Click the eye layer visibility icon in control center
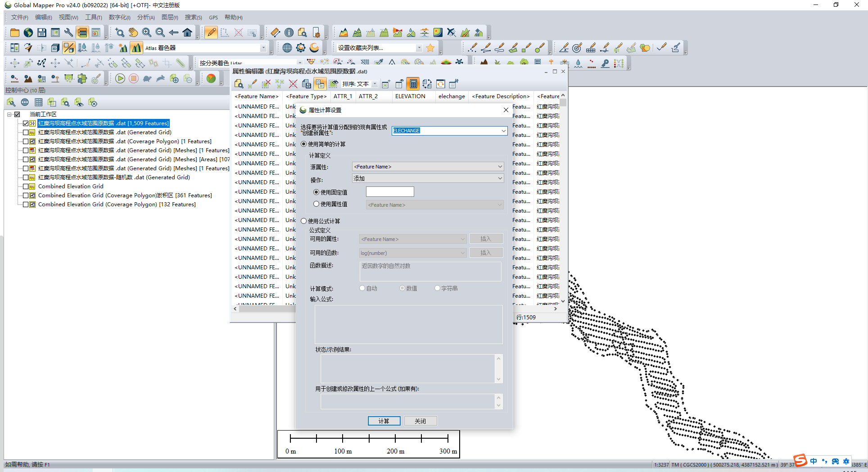Image resolution: width=868 pixels, height=472 pixels. [x=79, y=103]
